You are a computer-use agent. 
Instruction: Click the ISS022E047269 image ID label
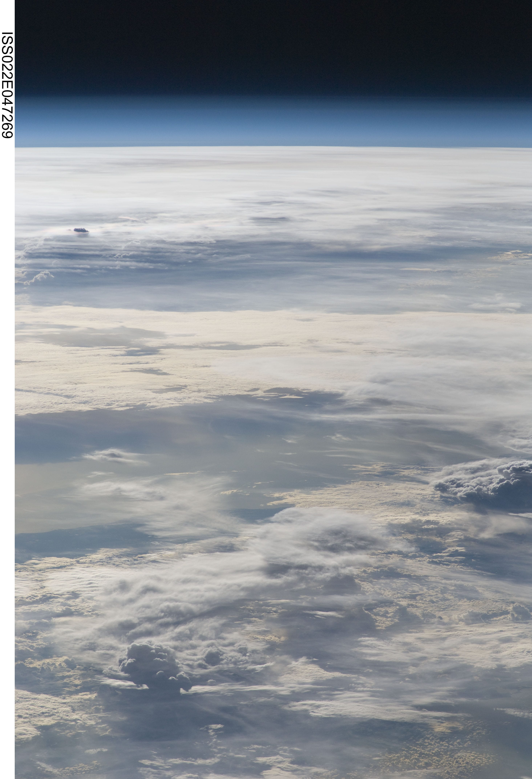coord(7,85)
